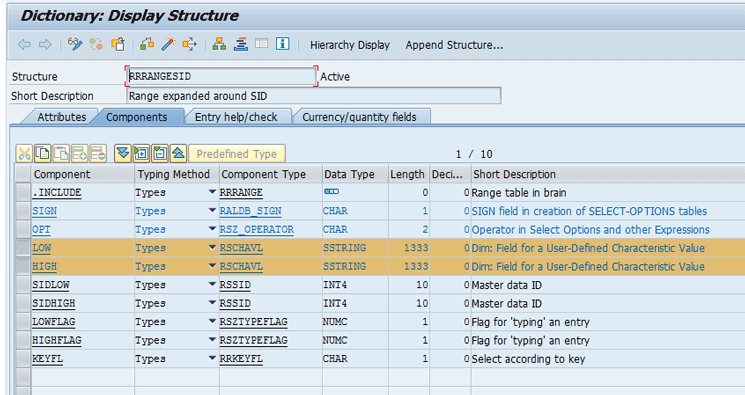The image size is (745, 395).
Task: Open the Where-Used List icon
Action: (189, 44)
